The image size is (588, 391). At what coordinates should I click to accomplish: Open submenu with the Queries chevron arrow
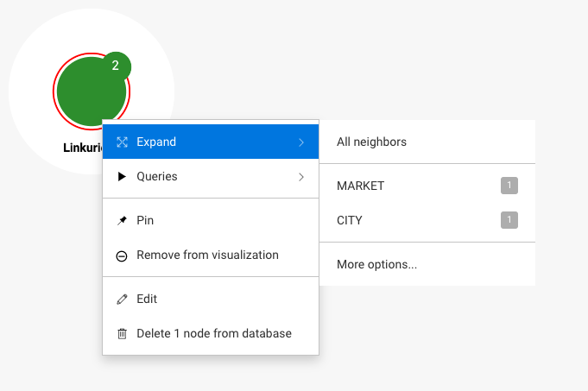tap(301, 177)
